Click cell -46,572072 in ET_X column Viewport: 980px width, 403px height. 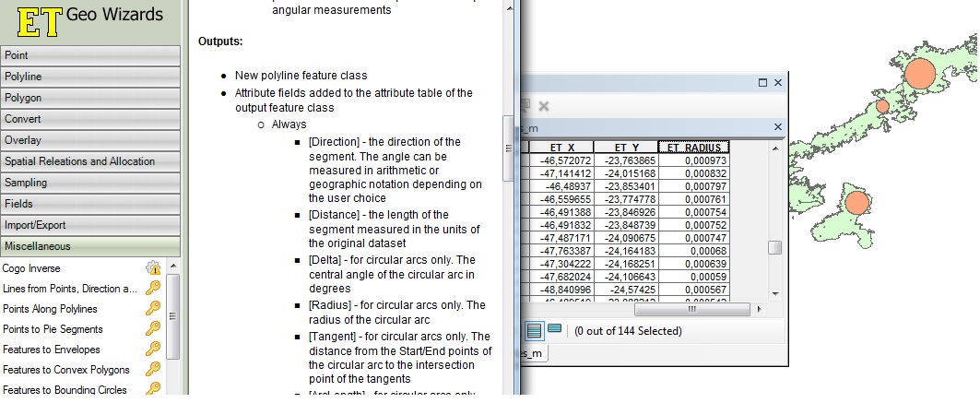[x=561, y=160]
